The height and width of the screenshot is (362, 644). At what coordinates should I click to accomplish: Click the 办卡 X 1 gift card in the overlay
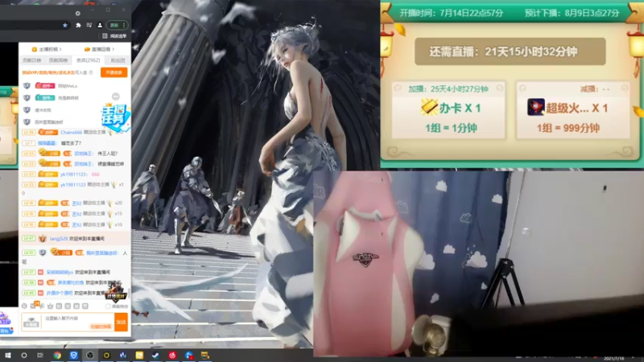tap(448, 109)
